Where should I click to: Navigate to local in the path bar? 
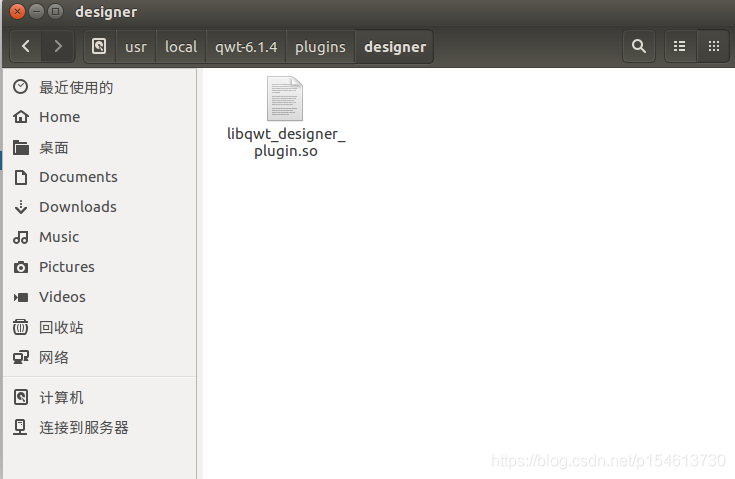tap(181, 46)
